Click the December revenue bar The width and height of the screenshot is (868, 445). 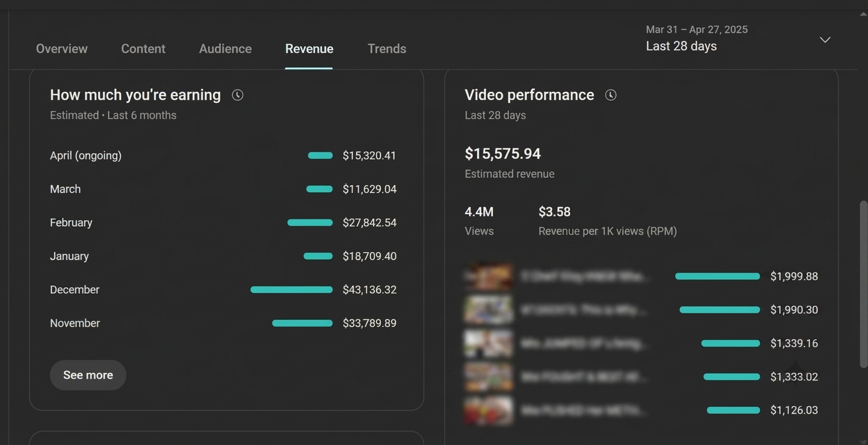(291, 290)
